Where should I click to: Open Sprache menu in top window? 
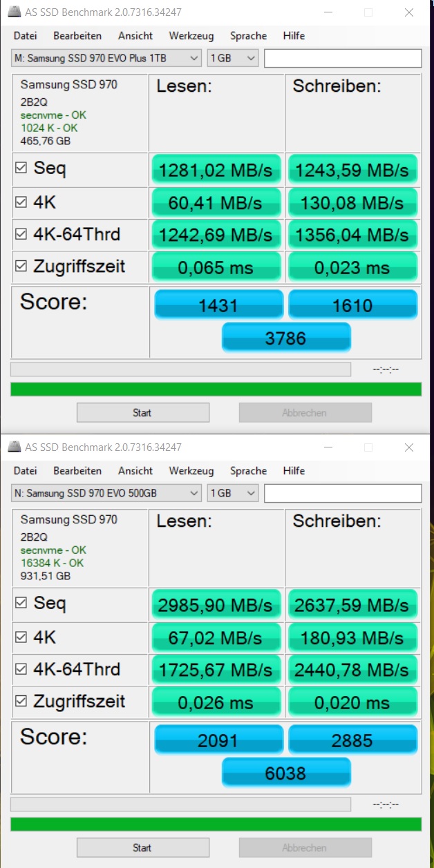coord(248,36)
